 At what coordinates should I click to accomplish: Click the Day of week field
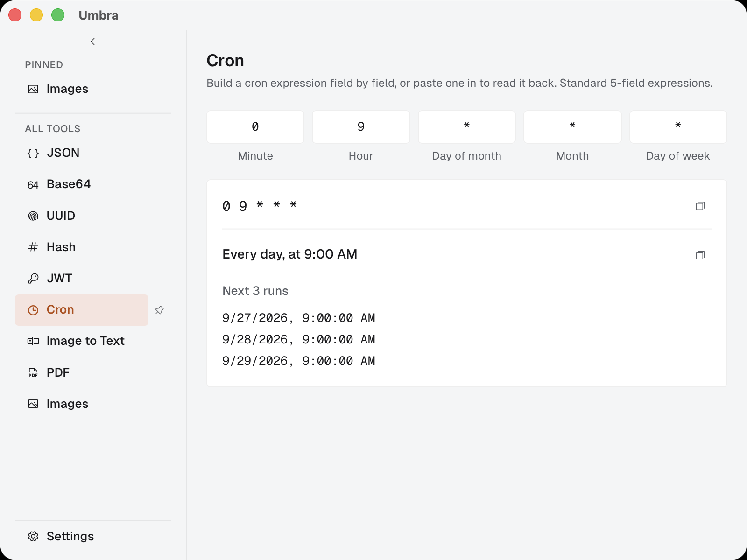coord(678,127)
